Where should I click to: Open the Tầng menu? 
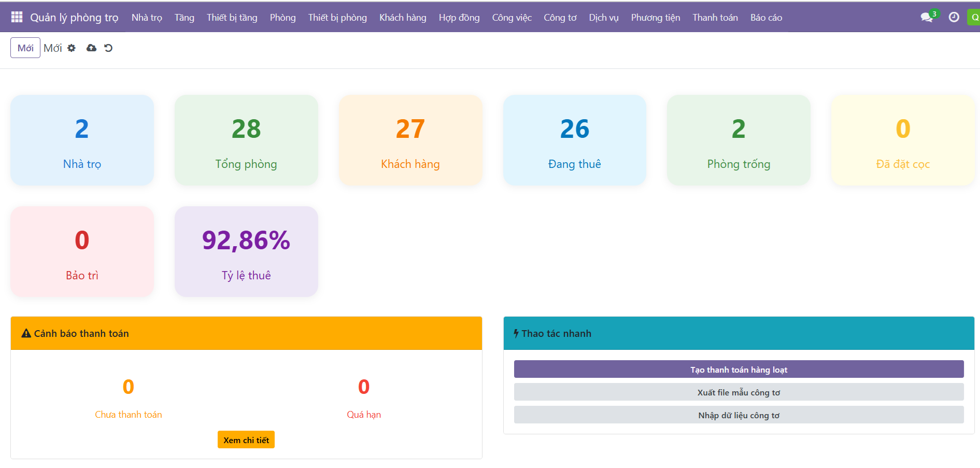pos(184,17)
